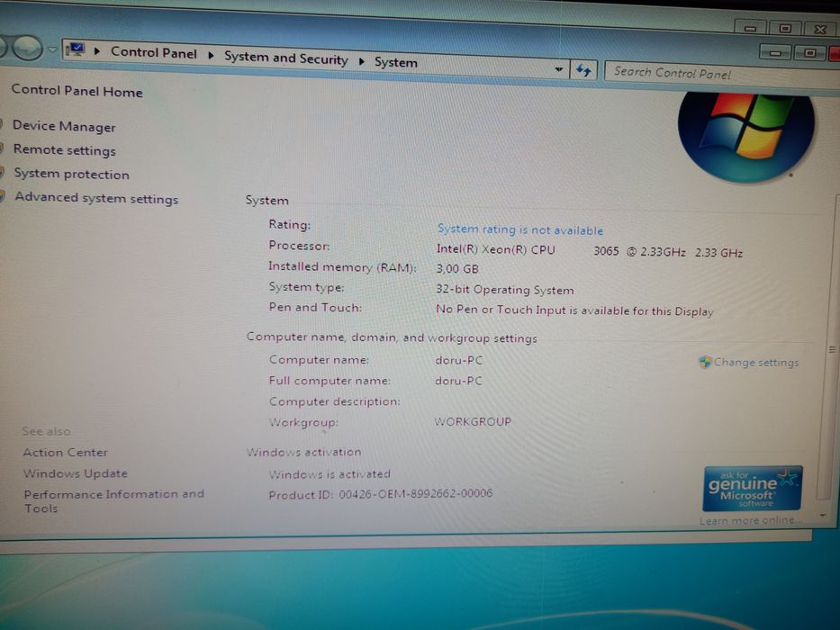Click the No Pen or Touch Input text
The width and height of the screenshot is (840, 630).
click(574, 310)
